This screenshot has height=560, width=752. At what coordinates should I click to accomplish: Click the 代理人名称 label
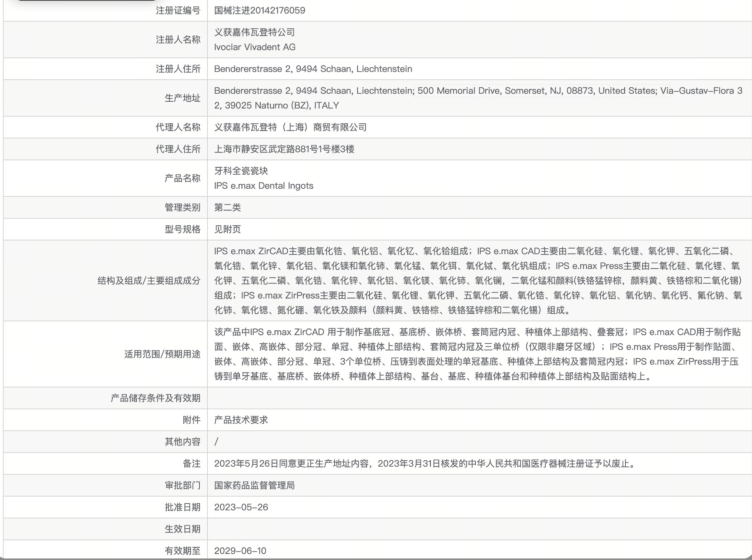tap(178, 127)
